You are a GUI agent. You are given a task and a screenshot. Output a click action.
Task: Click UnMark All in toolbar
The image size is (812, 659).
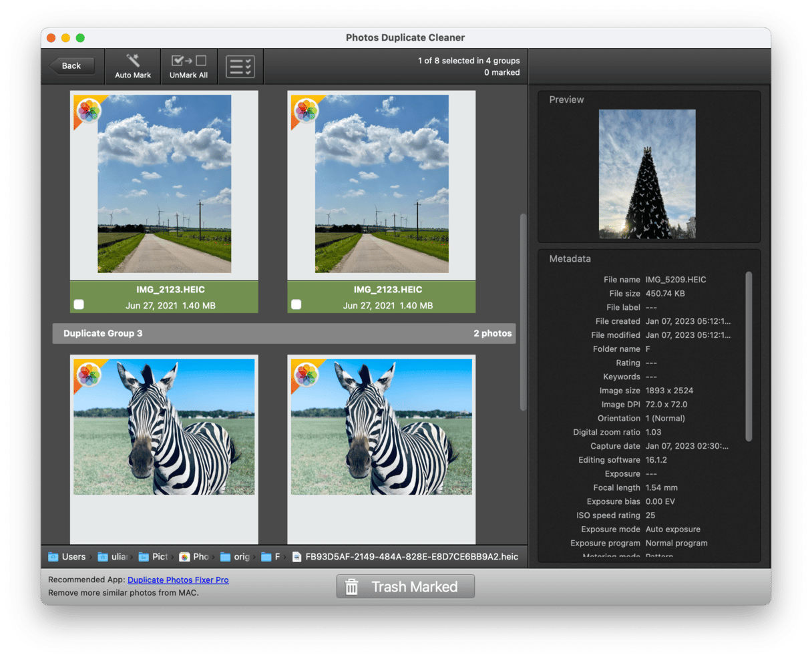pos(188,67)
